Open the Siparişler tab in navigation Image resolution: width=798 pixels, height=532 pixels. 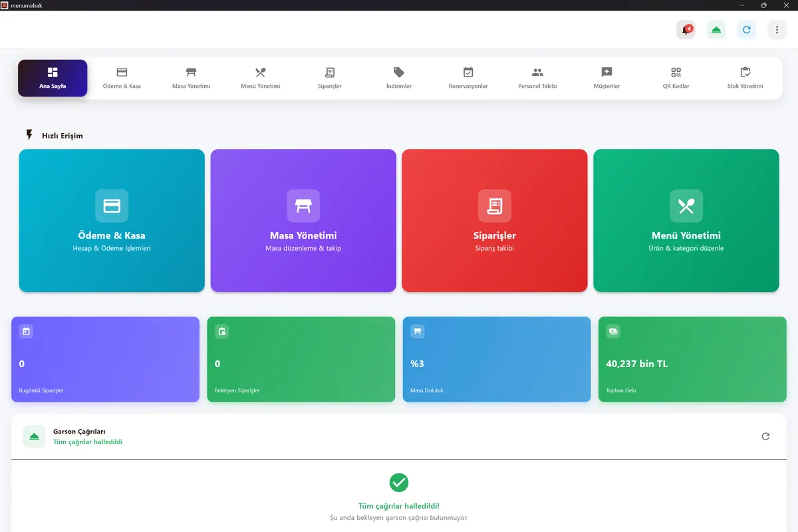click(x=330, y=78)
